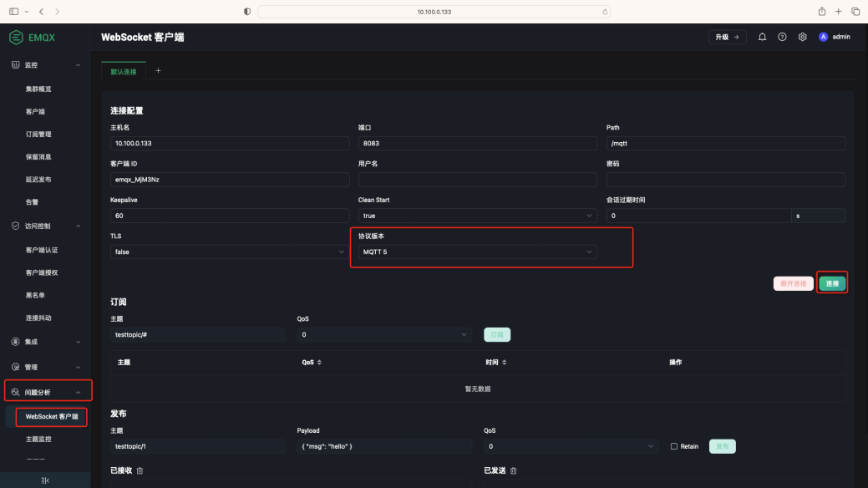
Task: Click the notification bell icon
Action: click(762, 37)
